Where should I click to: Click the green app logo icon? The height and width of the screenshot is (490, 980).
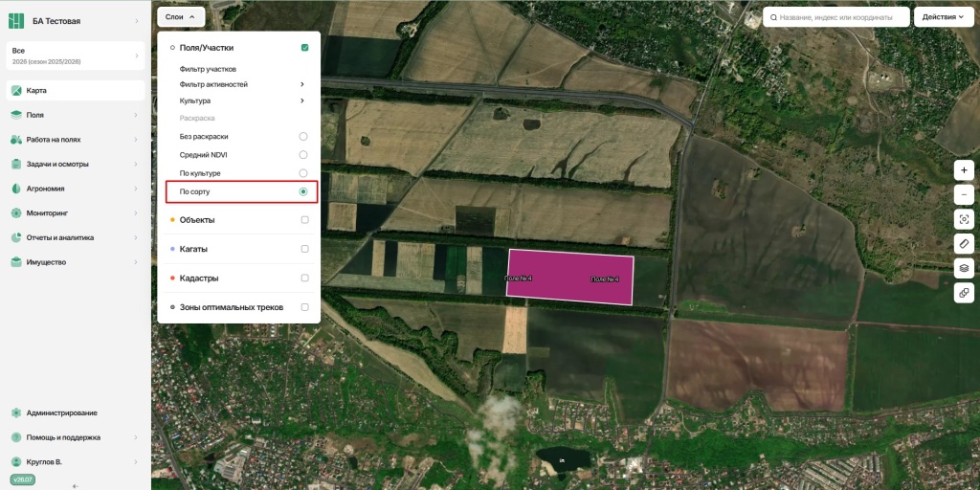click(x=15, y=21)
